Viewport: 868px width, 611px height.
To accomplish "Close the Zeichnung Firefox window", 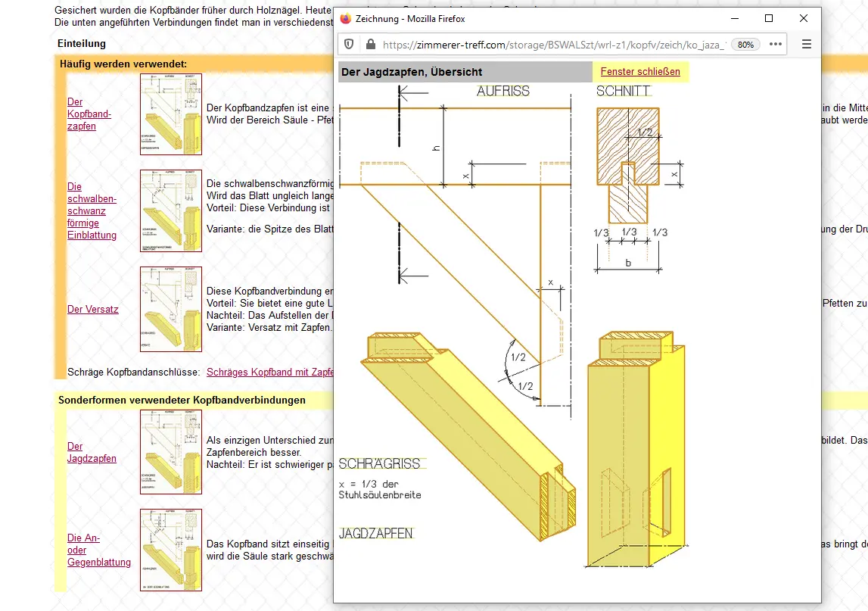I will click(x=804, y=18).
